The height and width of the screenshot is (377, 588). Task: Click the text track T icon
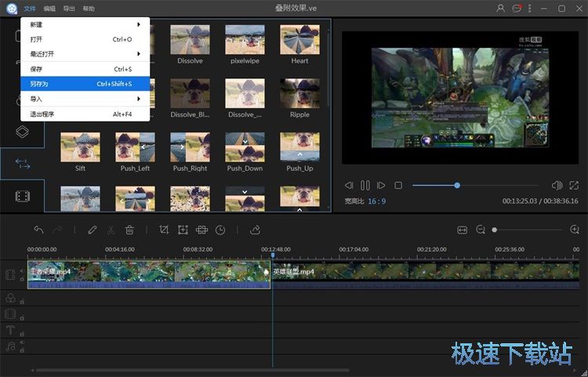tap(10, 330)
